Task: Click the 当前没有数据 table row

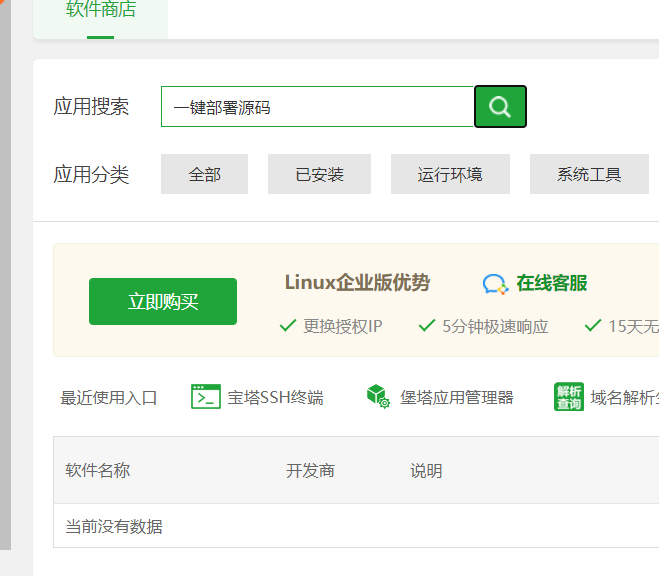Action: click(x=356, y=526)
